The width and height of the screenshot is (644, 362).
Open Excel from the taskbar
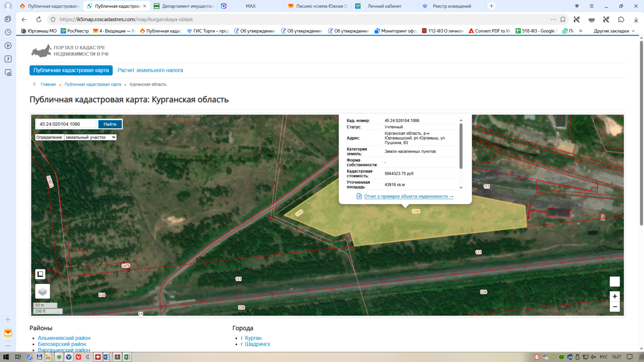coord(127,357)
